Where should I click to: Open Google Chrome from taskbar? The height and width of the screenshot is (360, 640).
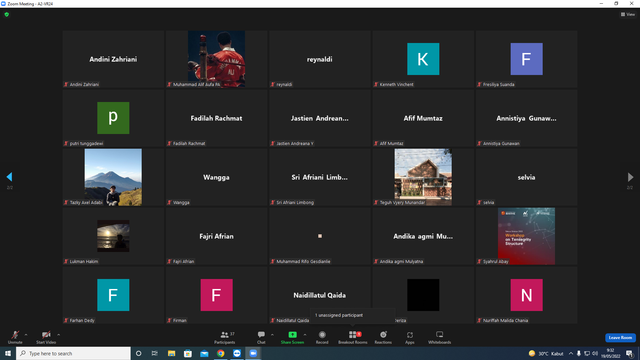[220, 353]
